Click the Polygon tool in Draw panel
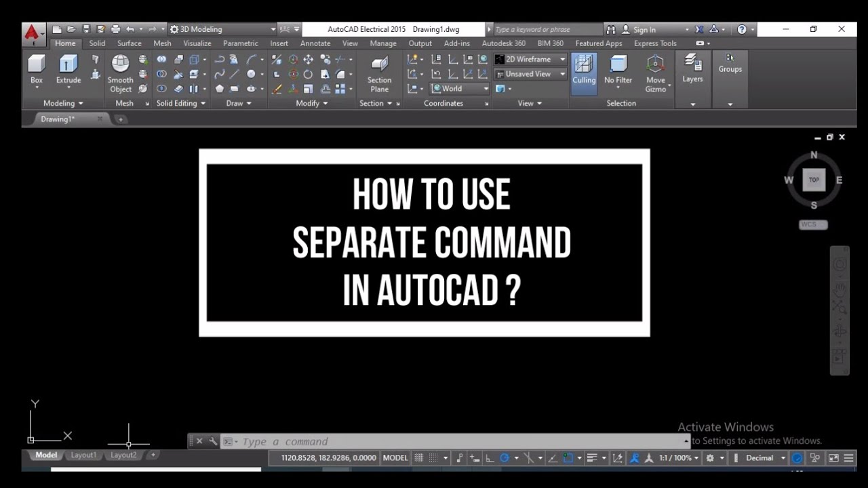Viewport: 868px width, 488px height. click(x=220, y=89)
